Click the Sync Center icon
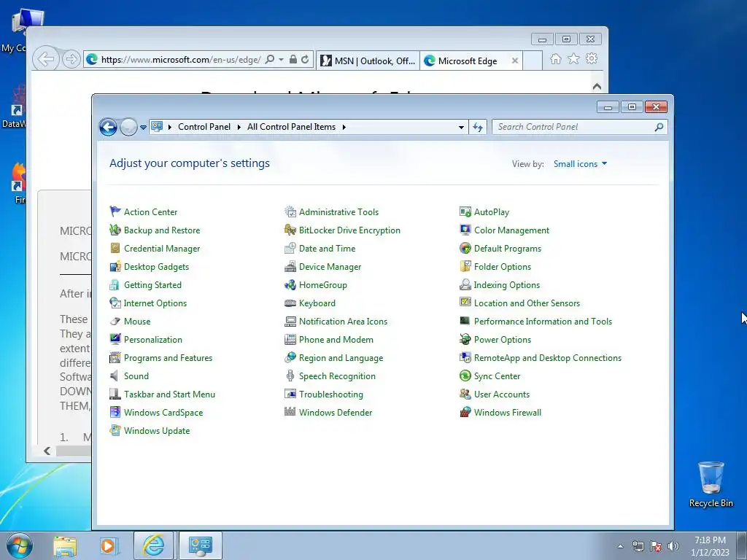This screenshot has width=747, height=560. coord(465,376)
